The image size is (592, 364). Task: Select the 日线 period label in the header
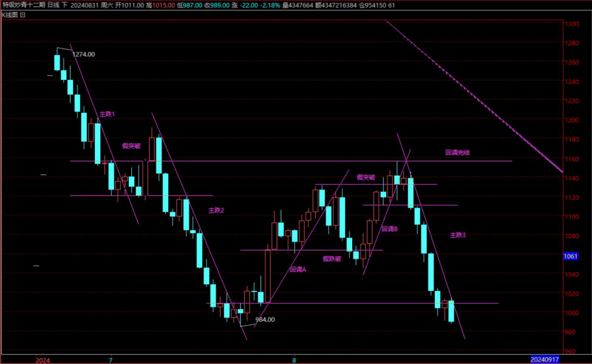click(x=54, y=5)
